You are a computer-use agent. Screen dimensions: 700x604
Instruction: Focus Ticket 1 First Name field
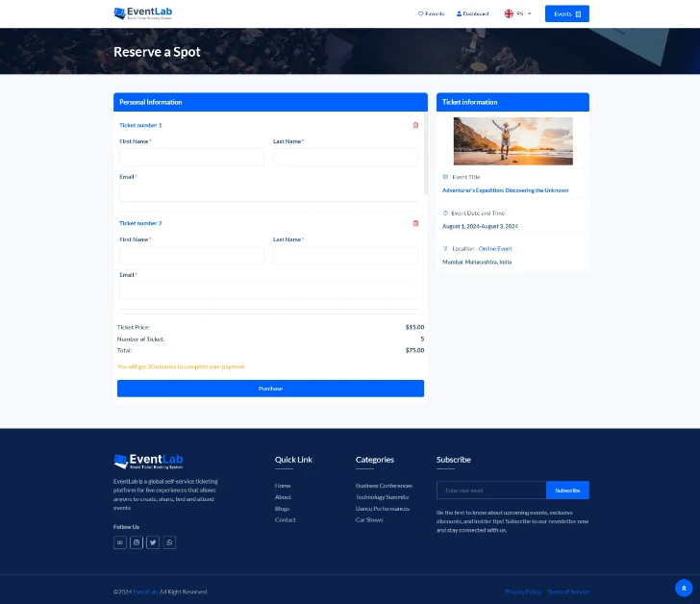[x=191, y=157]
